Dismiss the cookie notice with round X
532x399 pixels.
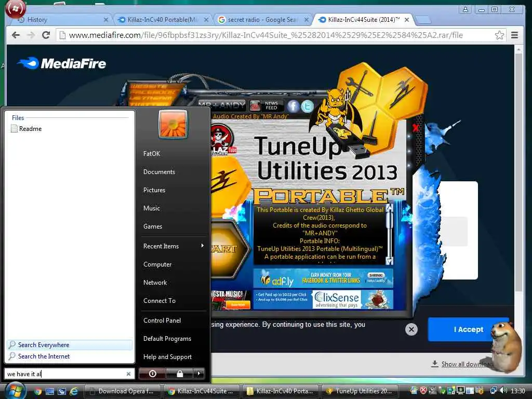(x=411, y=329)
